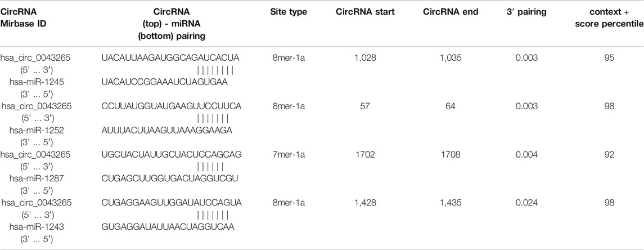The image size is (644, 250).
Task: Select the CircRNA start value 57
Action: (x=364, y=106)
